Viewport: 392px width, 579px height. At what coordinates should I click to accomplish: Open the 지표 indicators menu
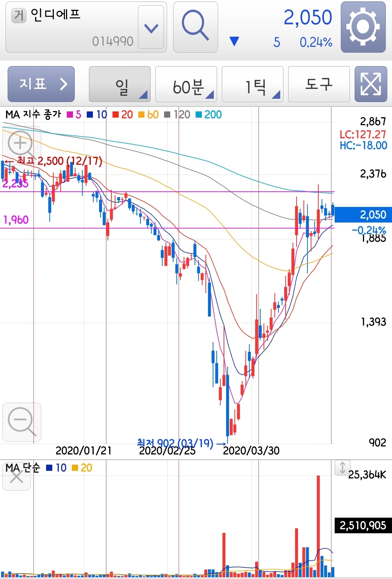[41, 84]
